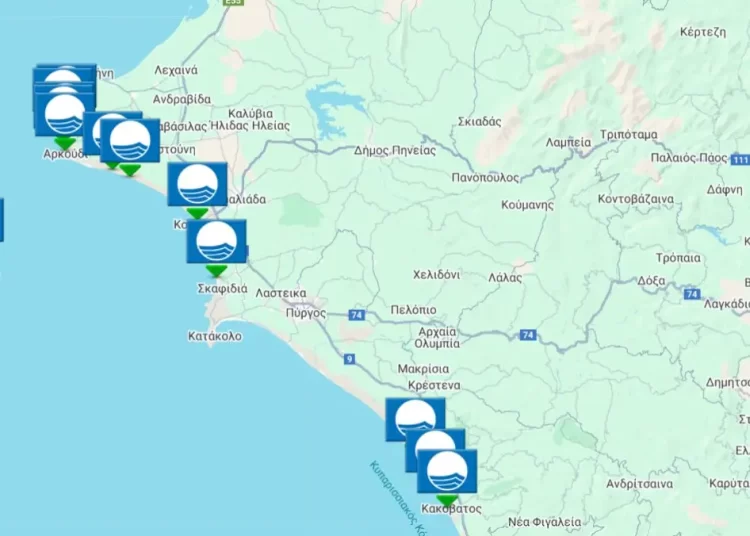The height and width of the screenshot is (536, 750).
Task: Click the Ανδραβίδα town label
Action: tap(182, 99)
